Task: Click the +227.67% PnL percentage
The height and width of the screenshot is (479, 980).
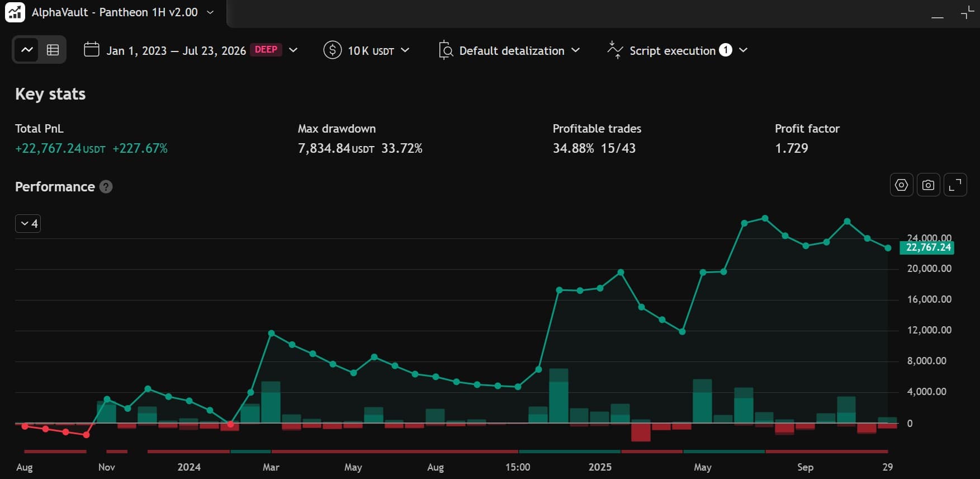Action: (x=140, y=148)
